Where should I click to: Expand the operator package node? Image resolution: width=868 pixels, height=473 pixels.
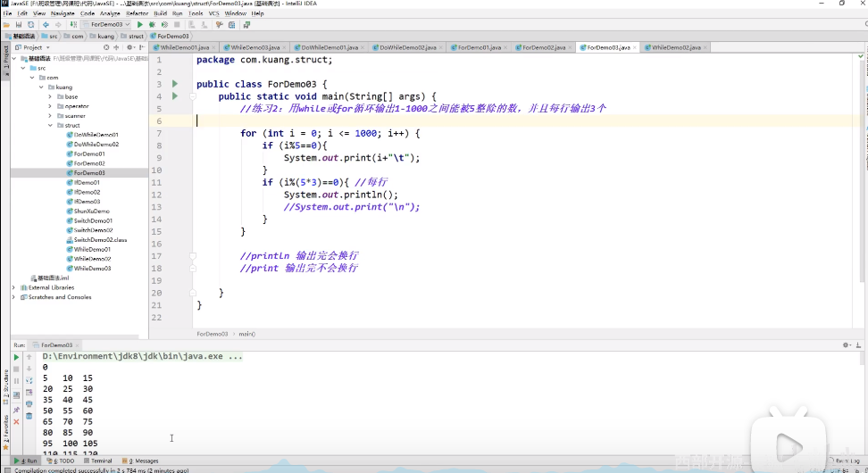pyautogui.click(x=50, y=106)
